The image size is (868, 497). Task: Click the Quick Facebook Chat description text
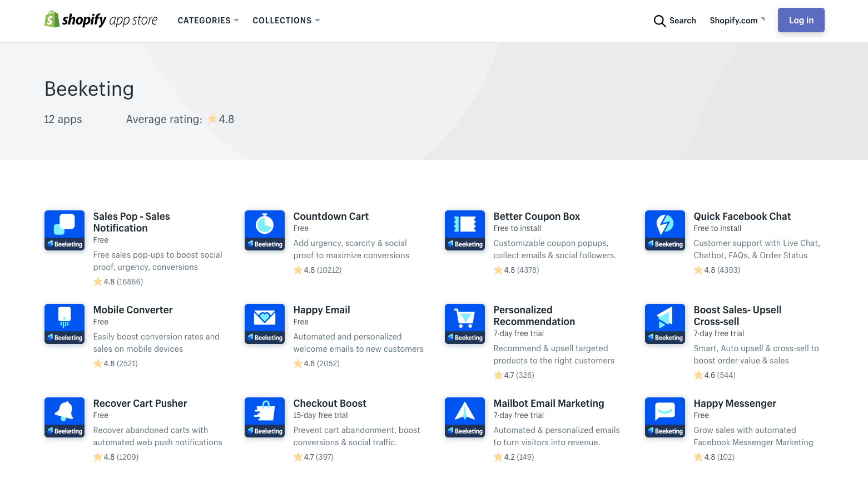click(757, 249)
